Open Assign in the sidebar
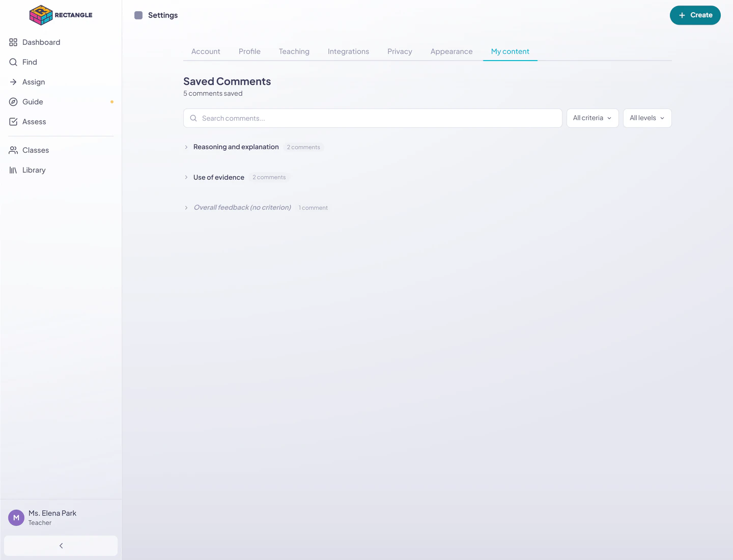 [x=61, y=82]
